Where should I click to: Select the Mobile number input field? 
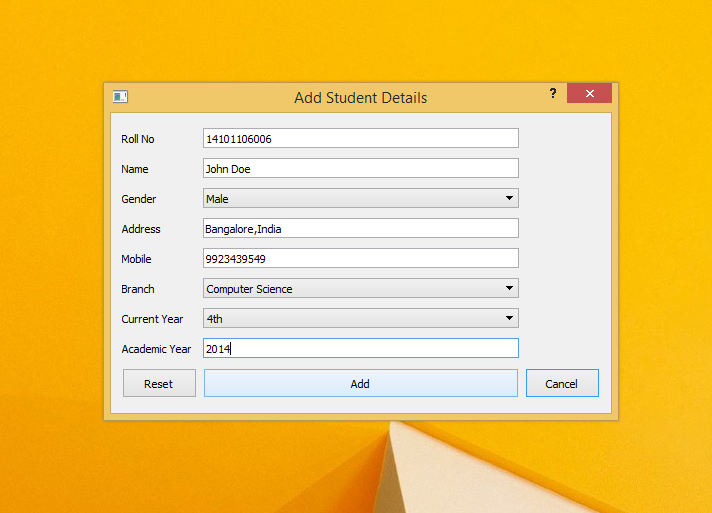pyautogui.click(x=360, y=259)
